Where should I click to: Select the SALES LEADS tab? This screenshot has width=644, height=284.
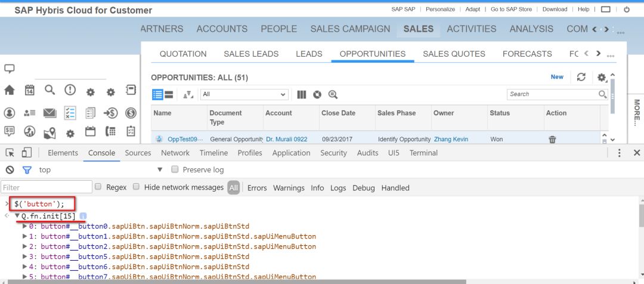(251, 54)
